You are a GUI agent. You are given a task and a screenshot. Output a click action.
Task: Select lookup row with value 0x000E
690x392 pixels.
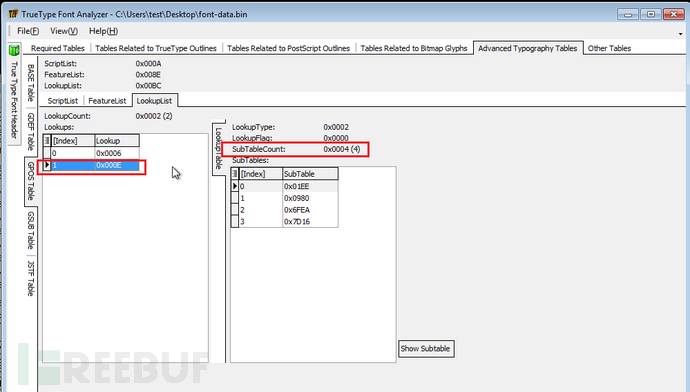91,165
